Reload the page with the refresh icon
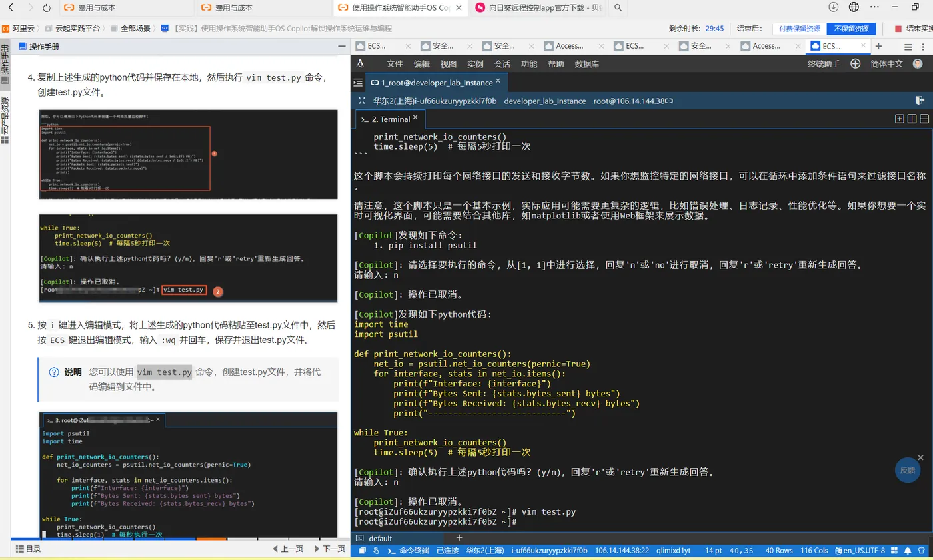933x560 pixels. click(46, 7)
